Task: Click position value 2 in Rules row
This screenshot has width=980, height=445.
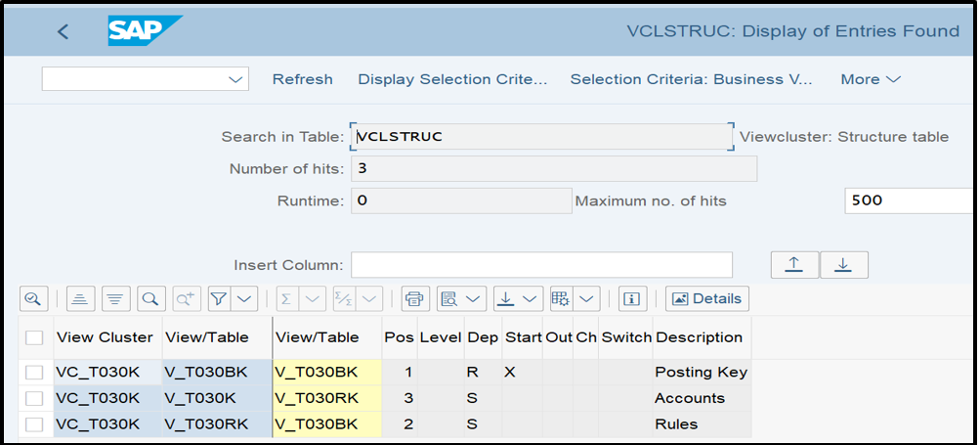Action: [x=408, y=424]
